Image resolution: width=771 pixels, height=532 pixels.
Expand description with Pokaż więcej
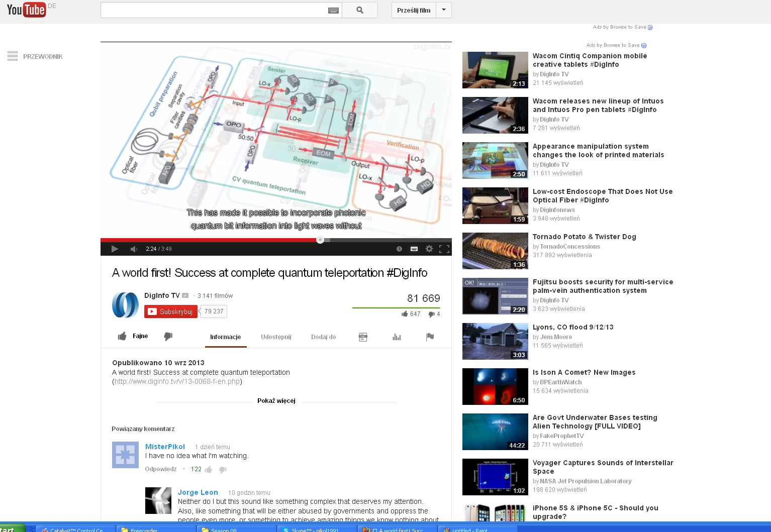click(x=276, y=401)
